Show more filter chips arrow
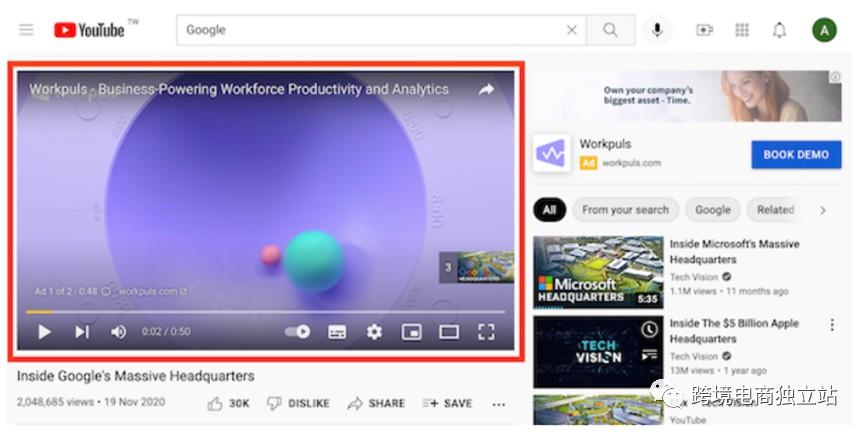The image size is (865, 433). tap(823, 210)
